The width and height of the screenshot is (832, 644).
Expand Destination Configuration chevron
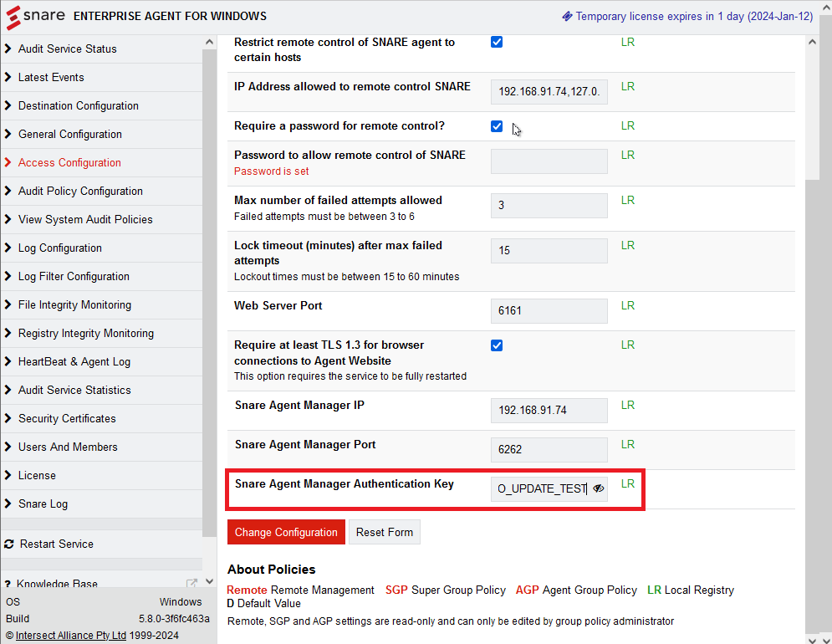(x=8, y=105)
